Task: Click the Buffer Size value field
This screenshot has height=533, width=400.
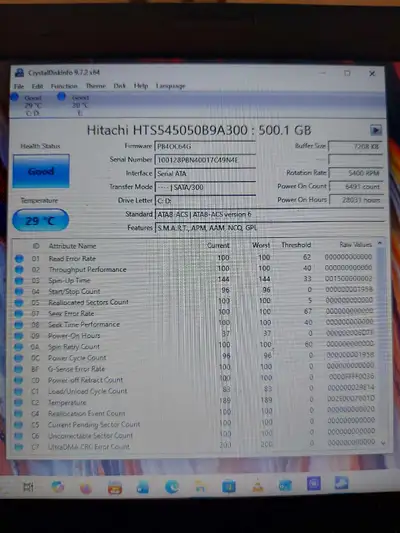Action: pyautogui.click(x=355, y=146)
